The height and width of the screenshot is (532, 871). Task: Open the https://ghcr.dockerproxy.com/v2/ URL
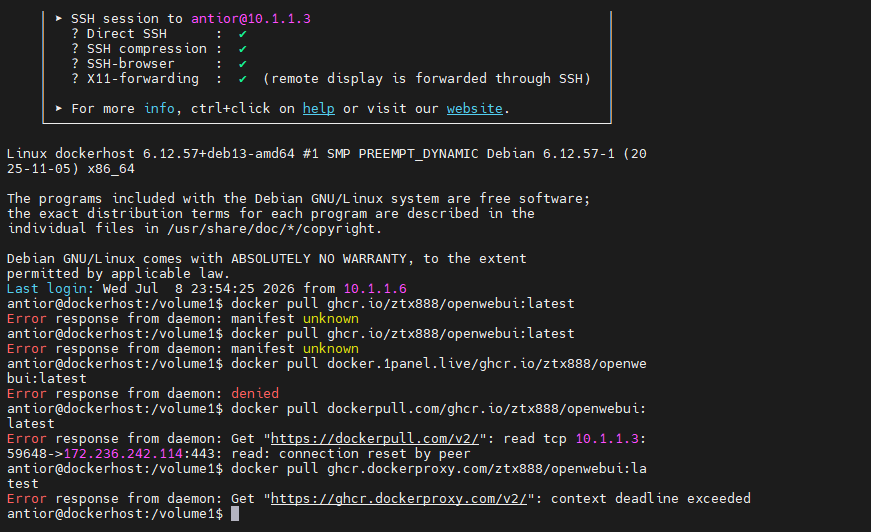click(x=399, y=499)
